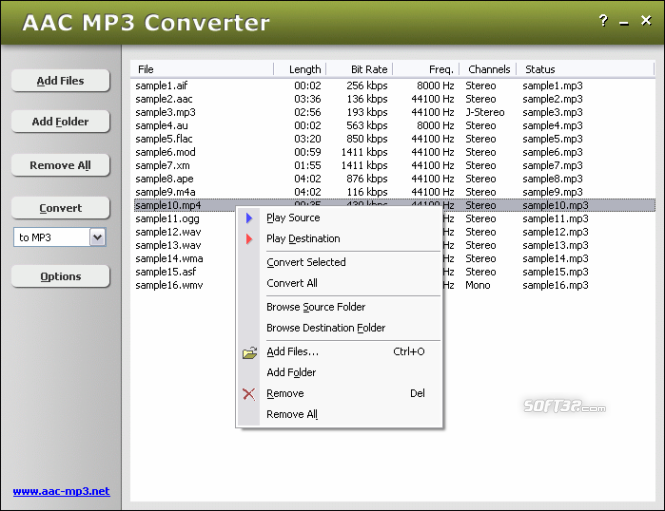Select the sample15.asf file
The image size is (665, 511).
click(x=165, y=272)
